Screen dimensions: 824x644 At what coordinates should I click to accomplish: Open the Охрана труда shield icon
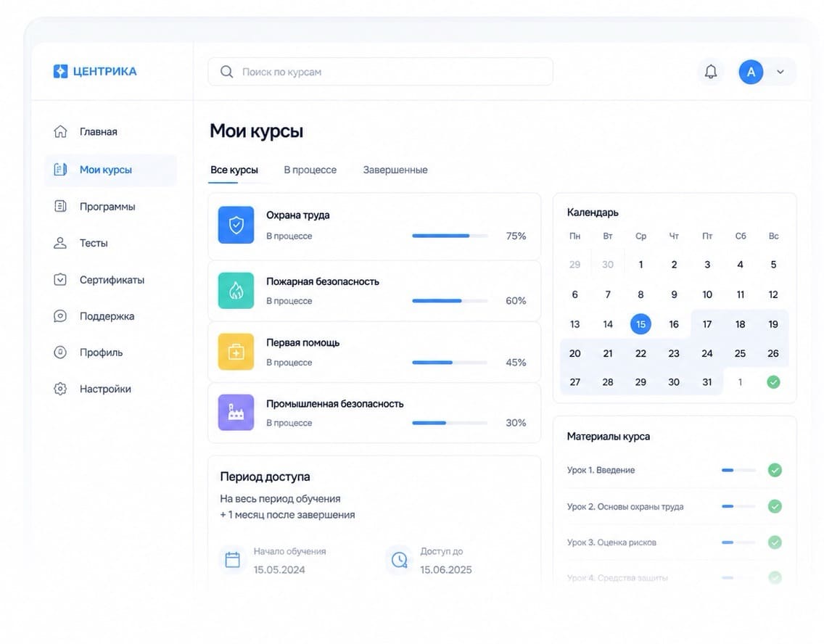(x=236, y=225)
